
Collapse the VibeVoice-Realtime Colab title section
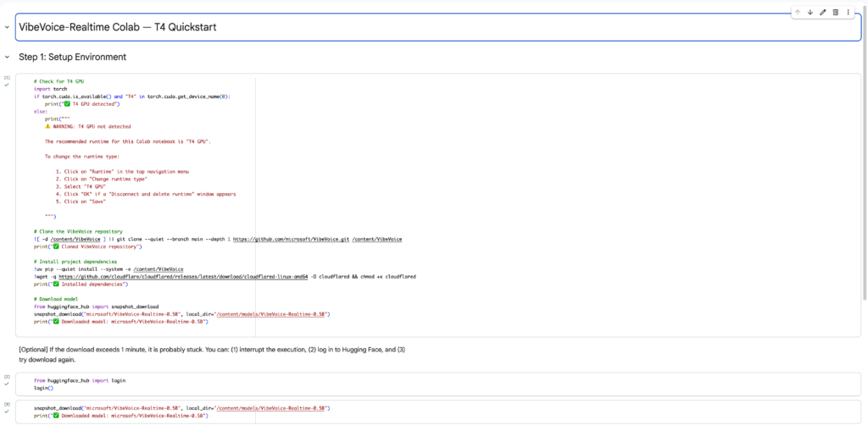(7, 27)
